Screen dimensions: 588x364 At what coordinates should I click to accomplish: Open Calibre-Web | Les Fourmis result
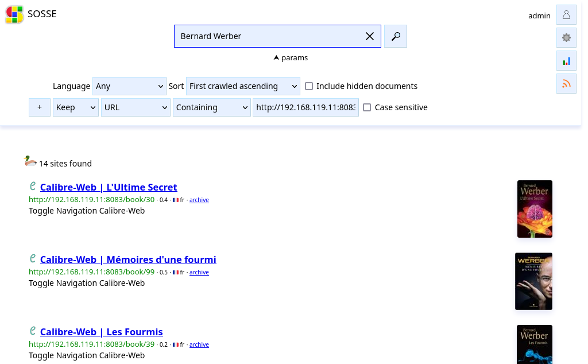(101, 332)
